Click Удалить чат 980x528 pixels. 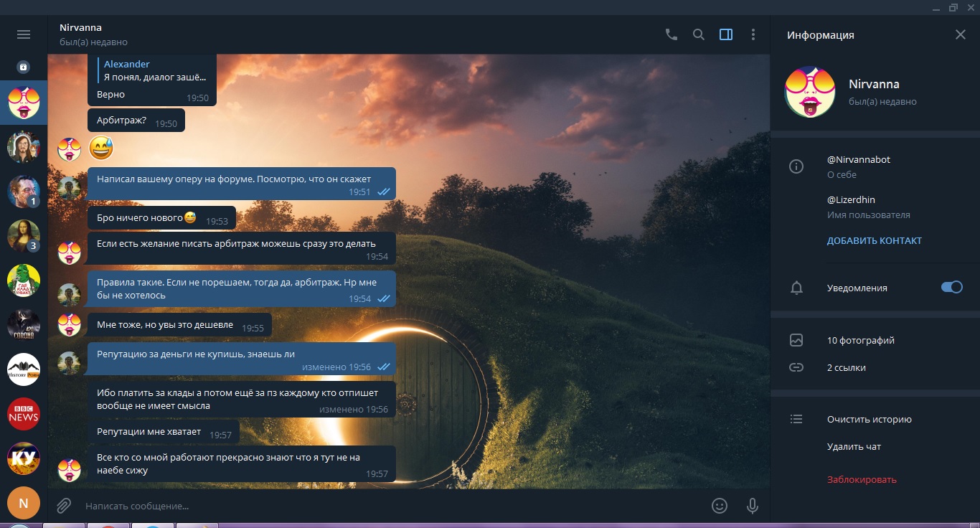tap(854, 446)
